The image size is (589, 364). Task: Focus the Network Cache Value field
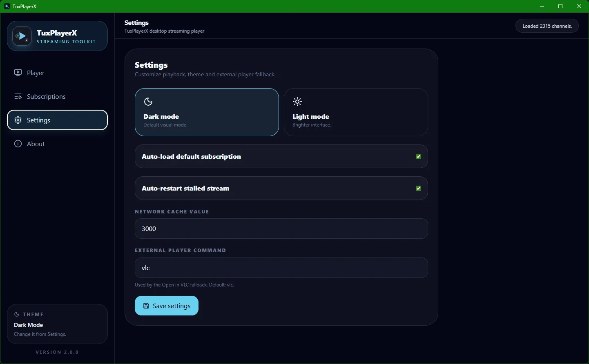coord(281,229)
